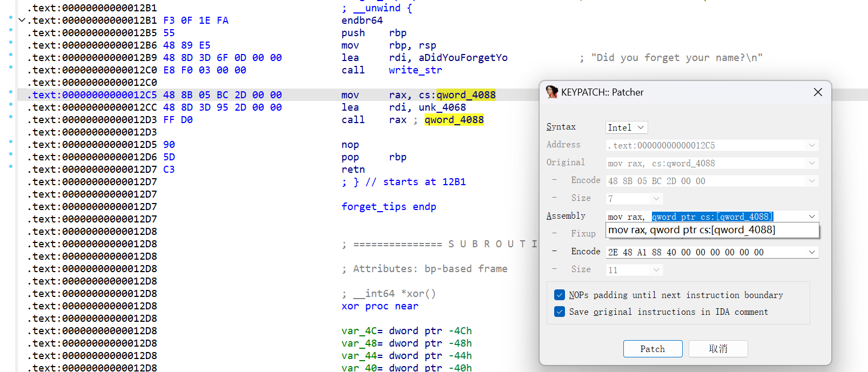Image resolution: width=868 pixels, height=372 pixels.
Task: Uncheck Save original instructions in IDA comment
Action: (560, 312)
